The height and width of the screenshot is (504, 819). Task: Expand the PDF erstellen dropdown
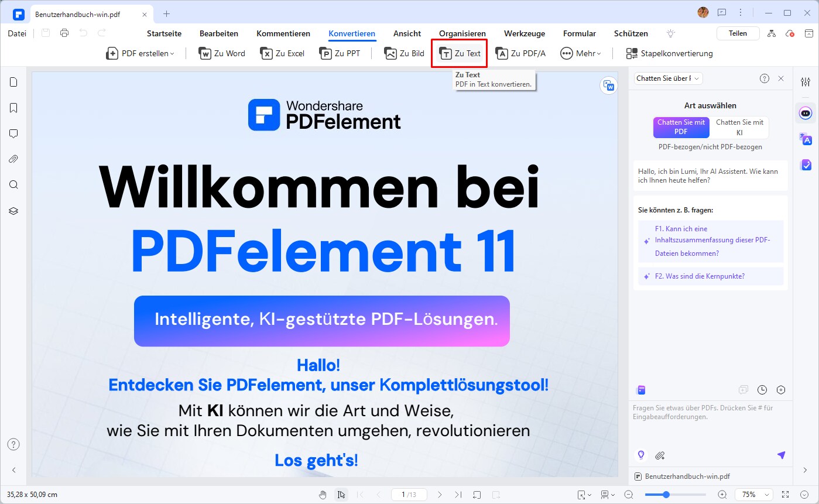coord(141,53)
